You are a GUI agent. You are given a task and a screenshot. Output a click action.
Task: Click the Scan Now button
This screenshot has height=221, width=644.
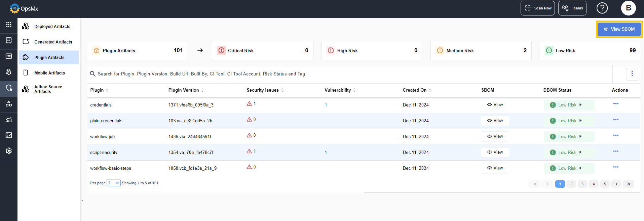click(x=538, y=8)
